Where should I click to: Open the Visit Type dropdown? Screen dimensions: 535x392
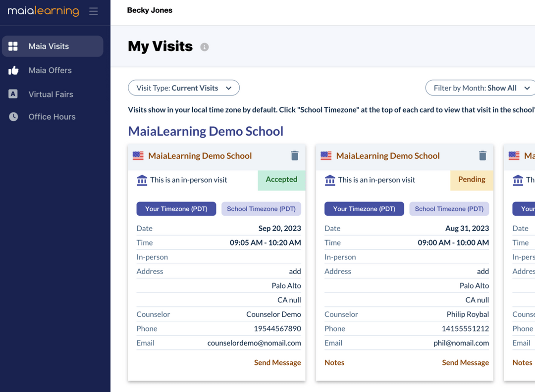(x=183, y=88)
